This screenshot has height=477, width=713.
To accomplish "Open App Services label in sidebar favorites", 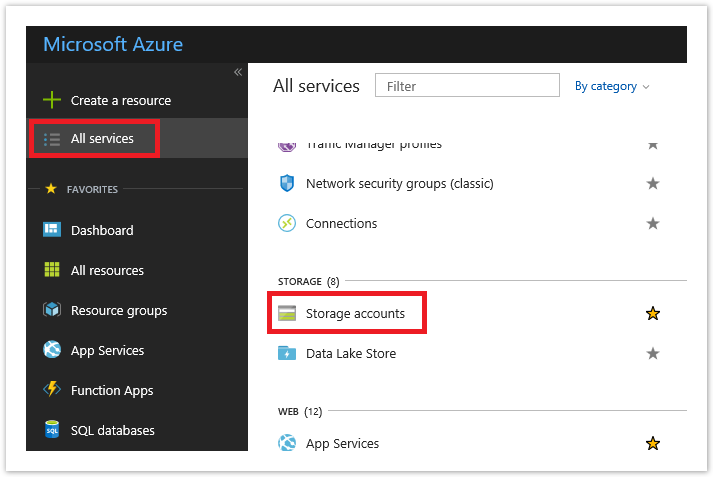I will [108, 351].
